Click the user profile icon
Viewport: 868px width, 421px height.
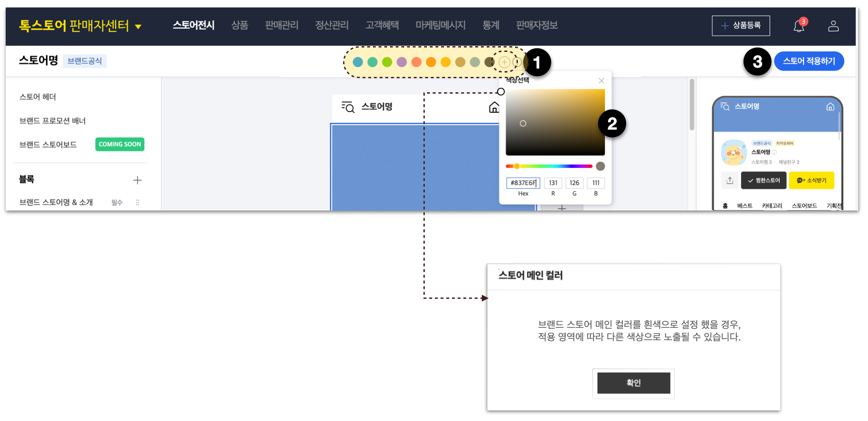tap(833, 26)
